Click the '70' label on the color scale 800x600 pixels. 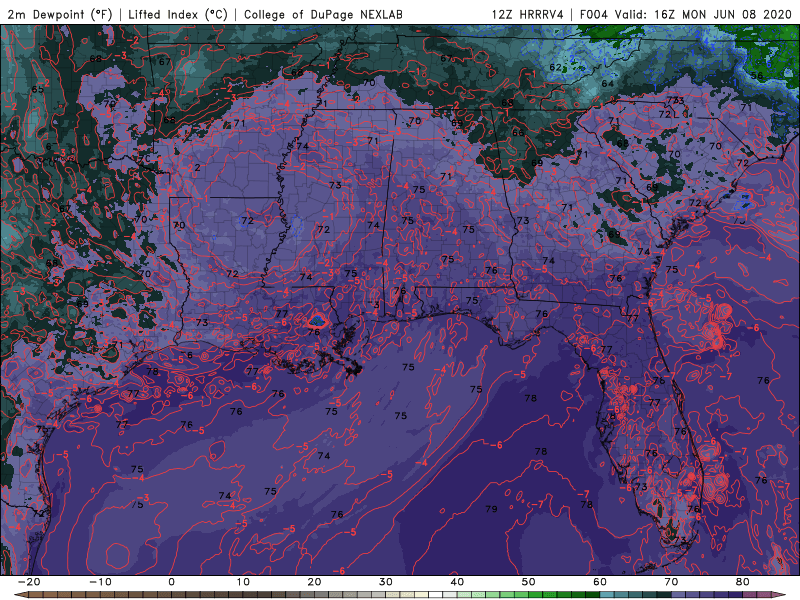pos(671,582)
